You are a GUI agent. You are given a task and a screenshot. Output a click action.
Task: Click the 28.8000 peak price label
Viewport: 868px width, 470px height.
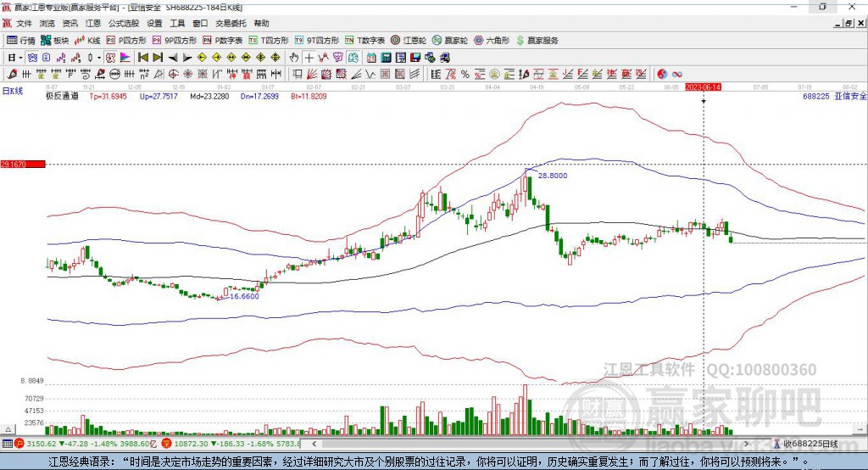pyautogui.click(x=553, y=176)
